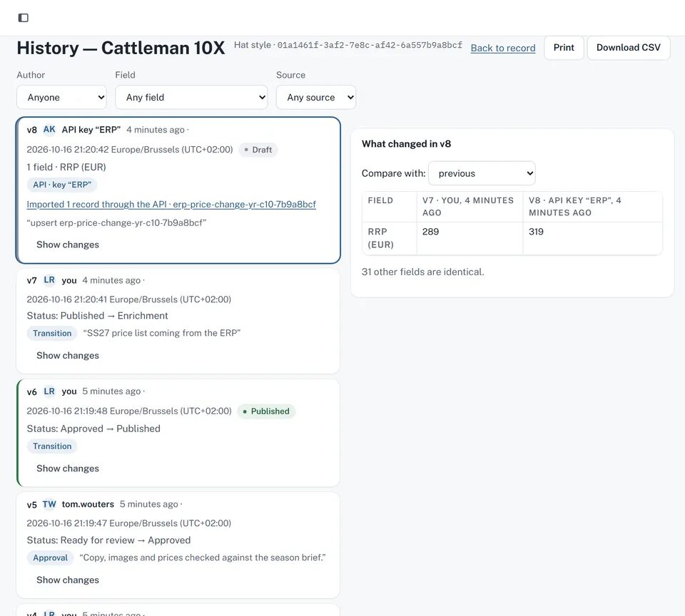Click the LR avatar on v7
The height and width of the screenshot is (616, 685).
pyautogui.click(x=49, y=280)
